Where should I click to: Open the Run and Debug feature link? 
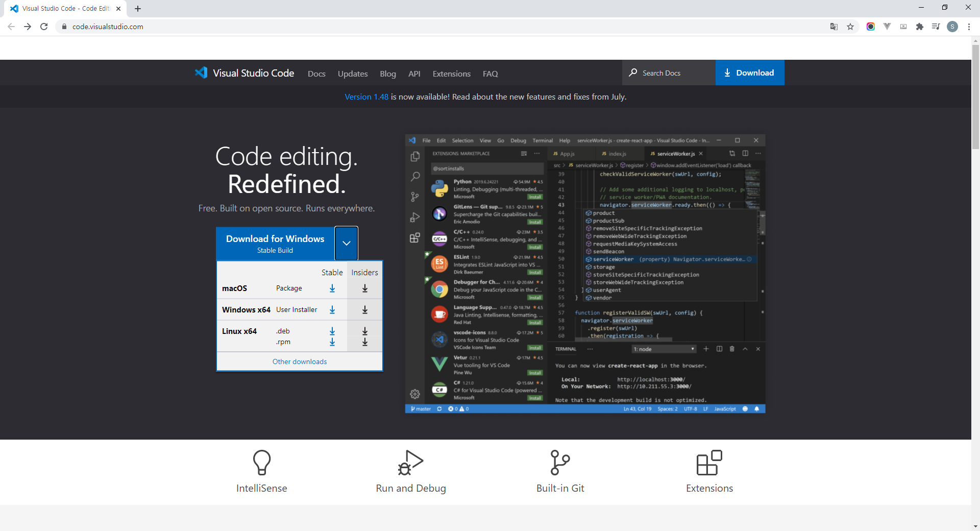tap(411, 488)
